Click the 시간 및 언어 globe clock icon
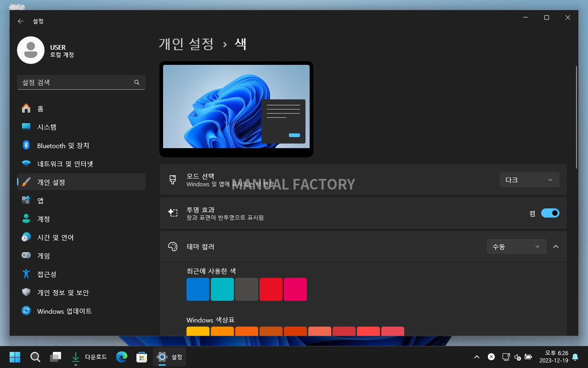The image size is (588, 368). pos(26,237)
